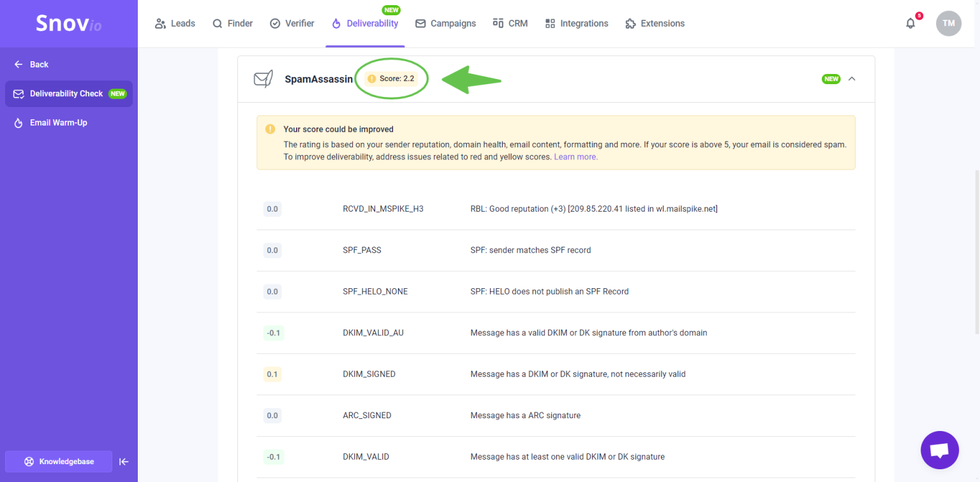Select the SPF_HELO_NONE rule name

375,292
